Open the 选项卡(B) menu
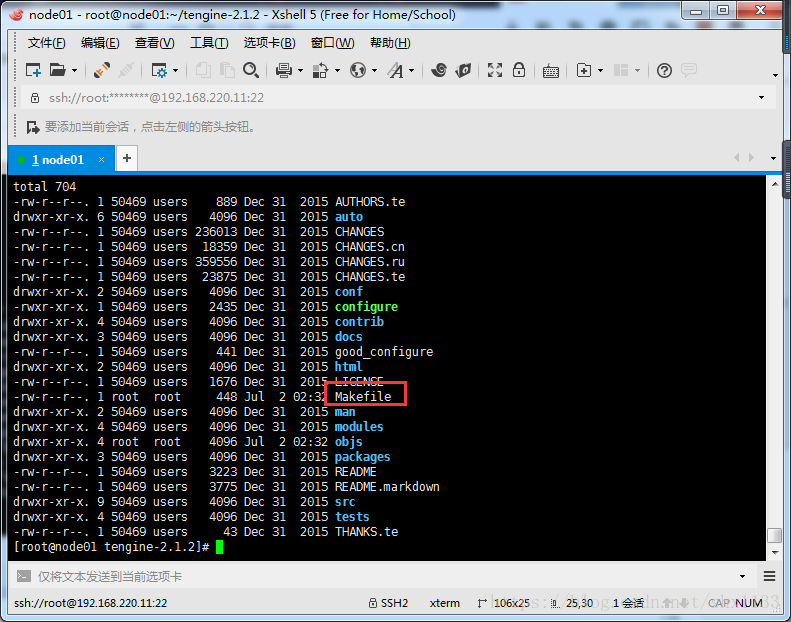This screenshot has width=791, height=622. click(269, 43)
